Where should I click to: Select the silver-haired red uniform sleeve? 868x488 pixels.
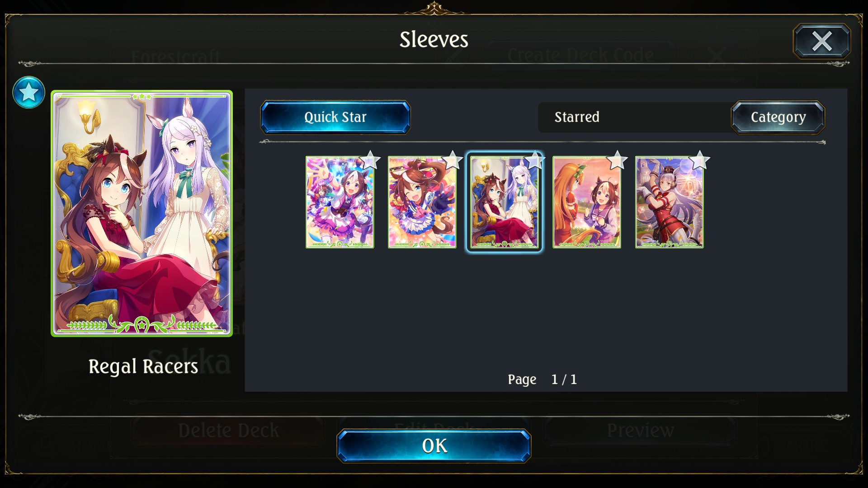[669, 202]
